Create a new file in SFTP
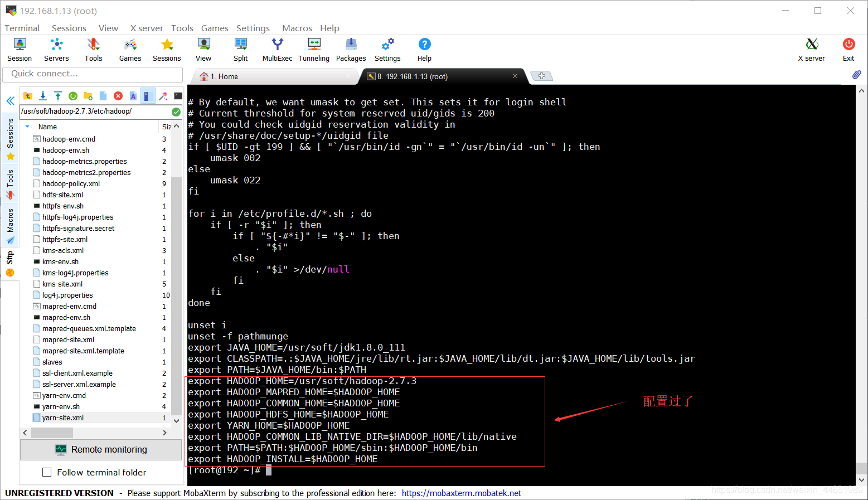The image size is (868, 500). (103, 96)
